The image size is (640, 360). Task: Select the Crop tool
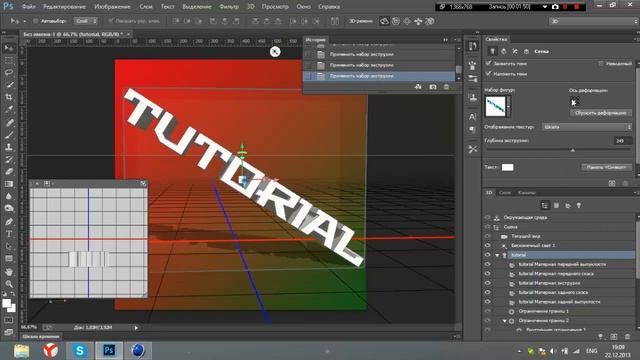(9, 97)
